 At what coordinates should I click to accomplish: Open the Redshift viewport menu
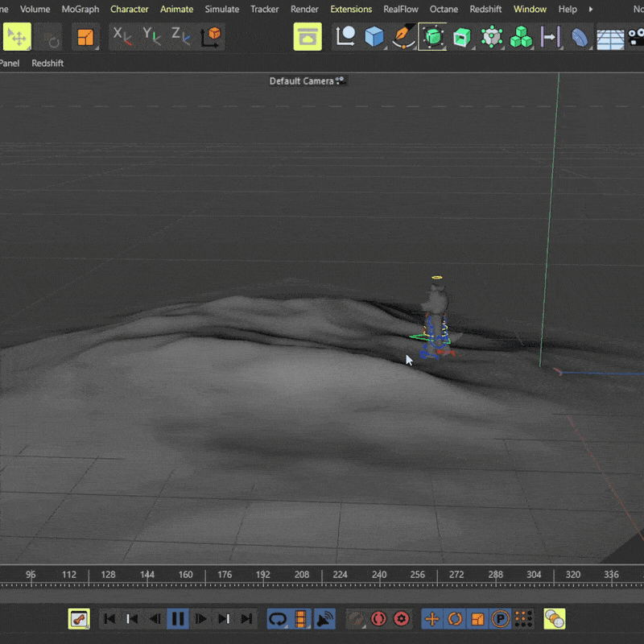[47, 63]
